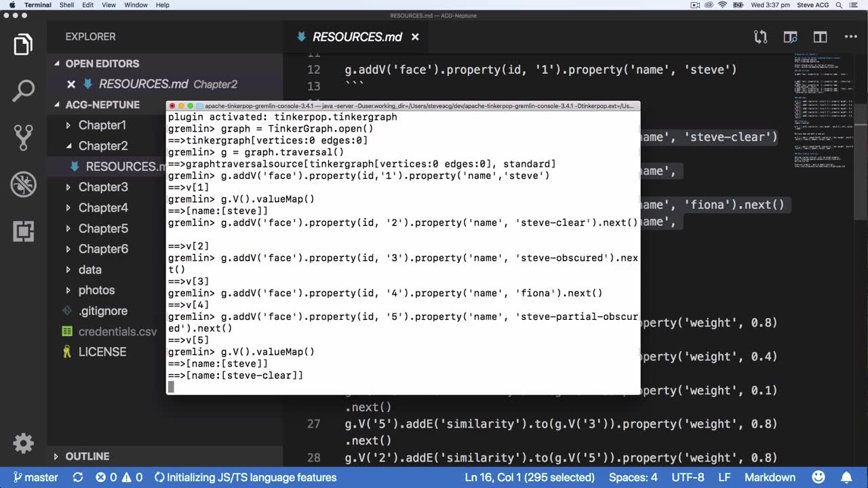Image resolution: width=868 pixels, height=488 pixels.
Task: Change end of line sequence LF
Action: pos(724,477)
